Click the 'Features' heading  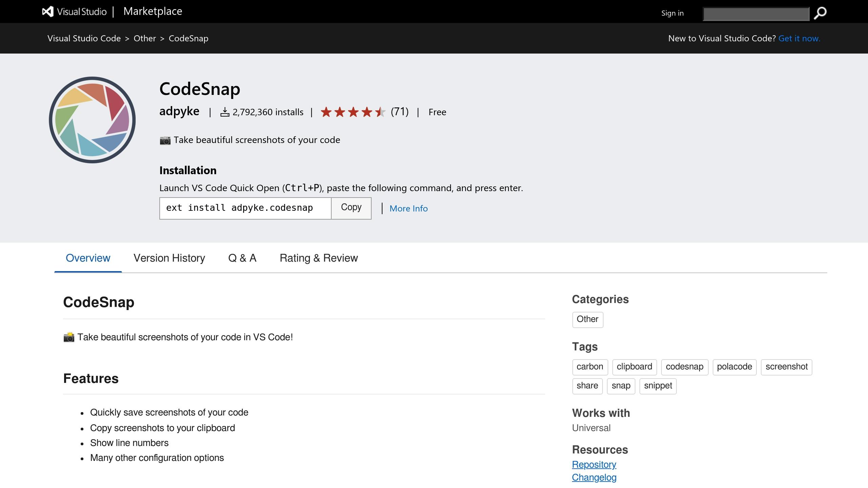pos(91,379)
